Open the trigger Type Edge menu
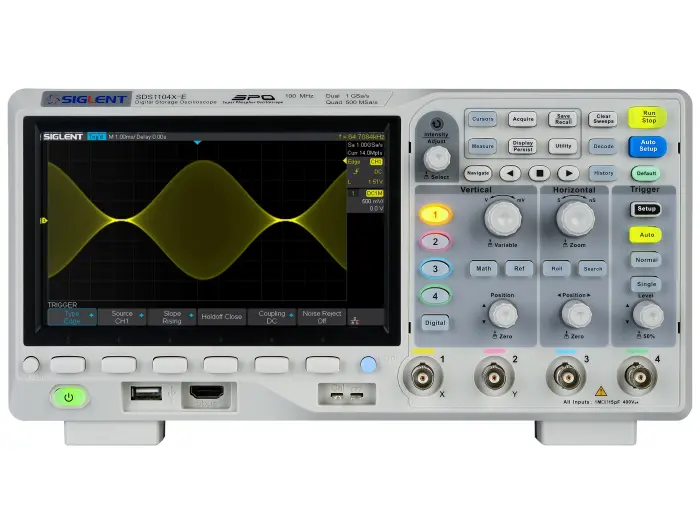 pos(72,317)
